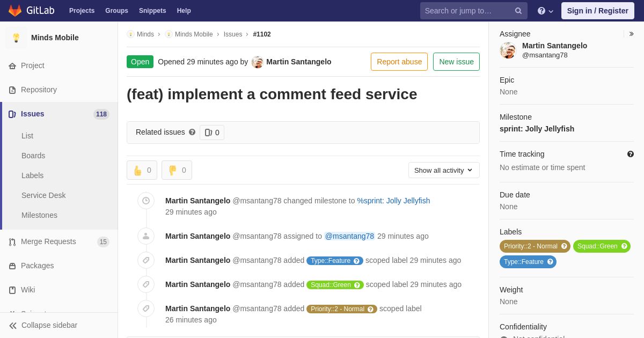Click Martin Santangelo name in assignee panel
The height and width of the screenshot is (338, 644).
(554, 46)
